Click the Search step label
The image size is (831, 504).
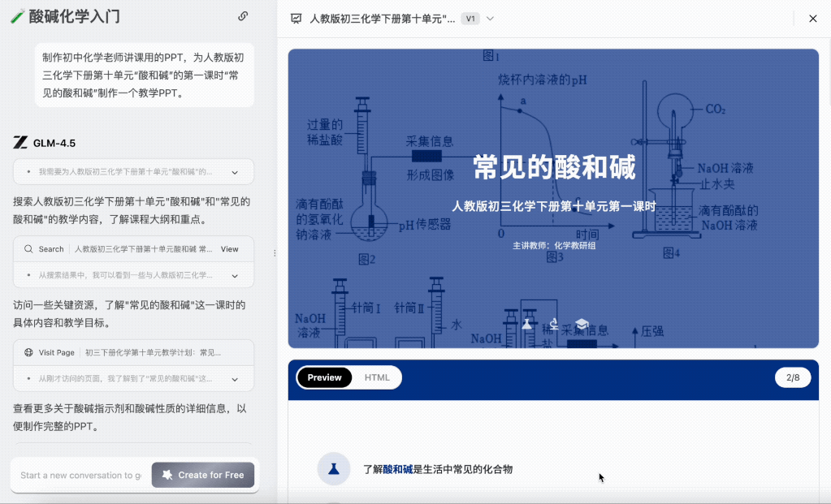pyautogui.click(x=51, y=249)
